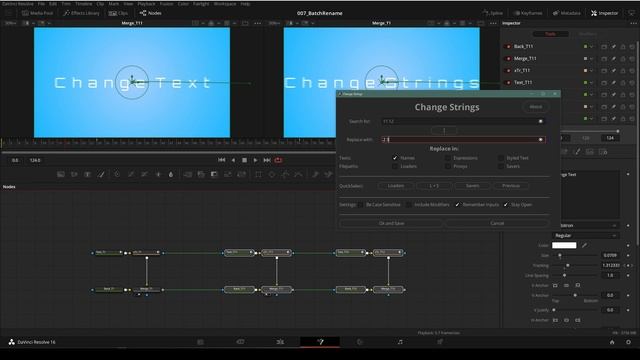Cancel the Change Strings dialog
This screenshot has height=360, width=640.
tap(497, 223)
